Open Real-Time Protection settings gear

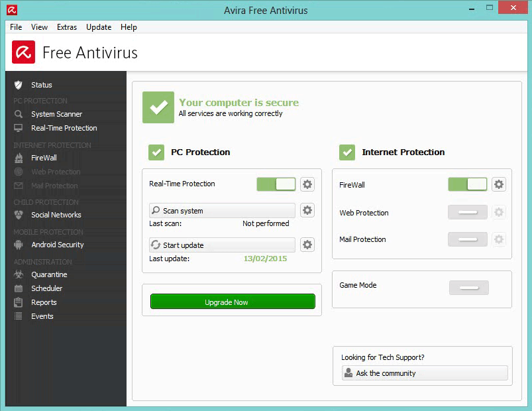pos(307,184)
